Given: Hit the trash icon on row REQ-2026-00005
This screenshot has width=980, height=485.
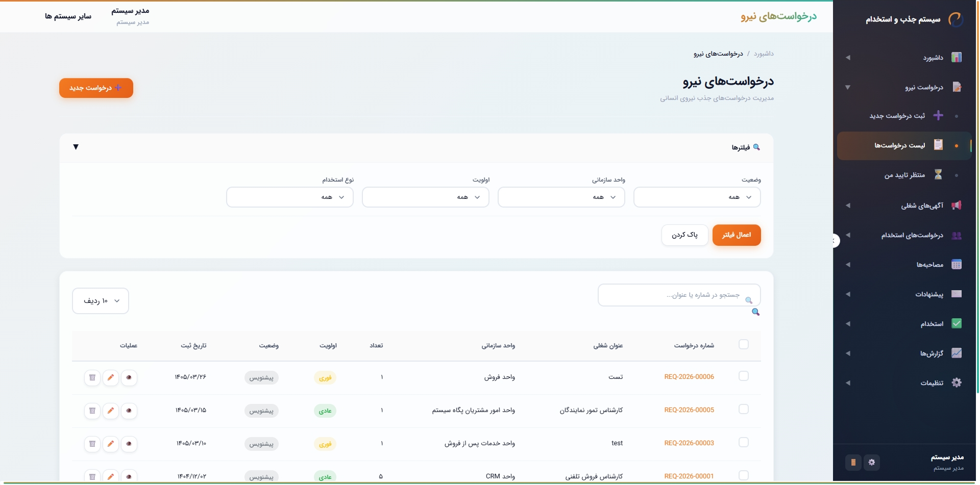Looking at the screenshot, I should coord(92,411).
